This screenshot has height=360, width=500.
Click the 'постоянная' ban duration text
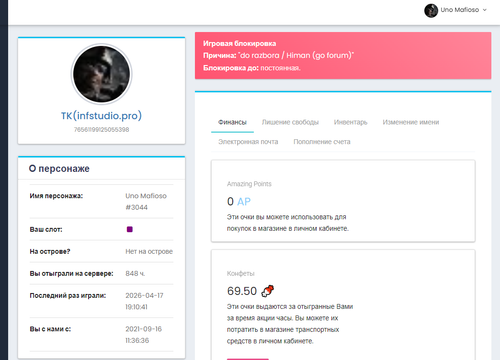280,68
